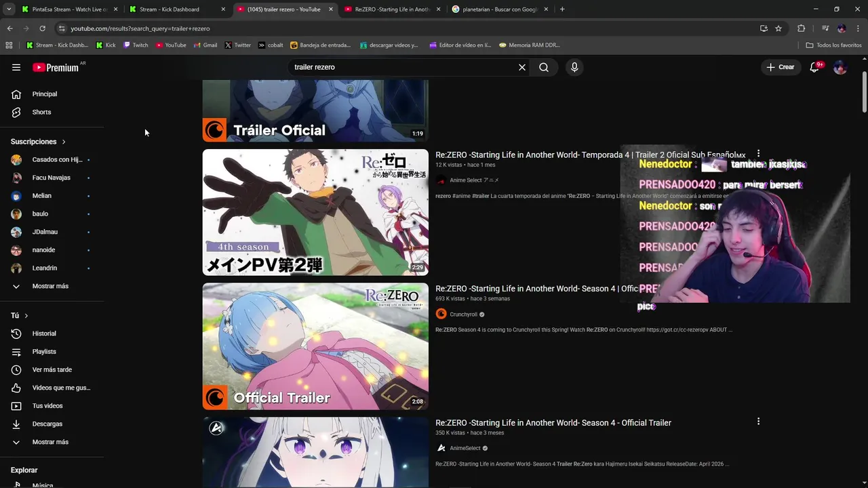Open the cobalt bookmark

(x=271, y=45)
